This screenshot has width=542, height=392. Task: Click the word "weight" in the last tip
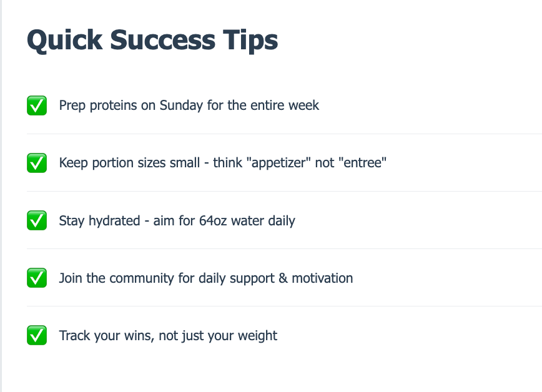coord(257,336)
